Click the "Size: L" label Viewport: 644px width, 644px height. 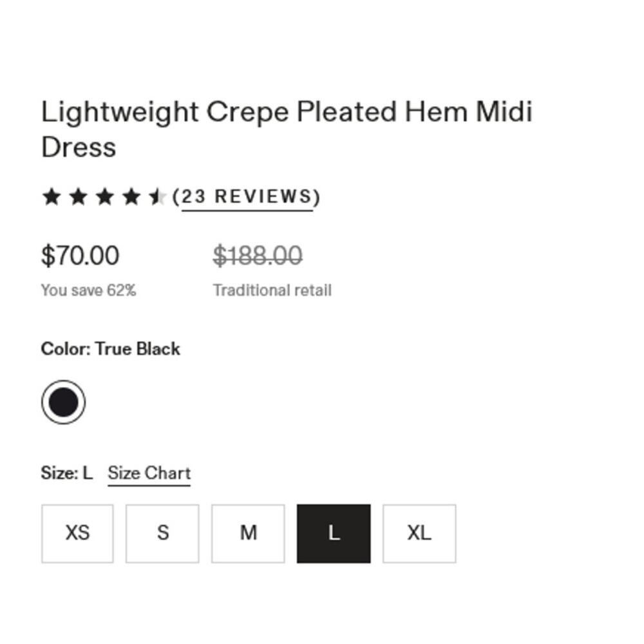coord(66,473)
